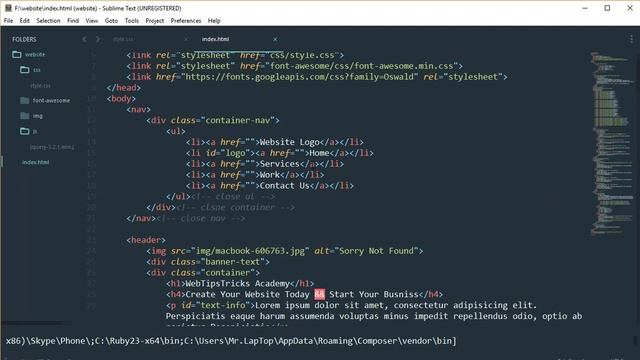640x360 pixels.
Task: Open index.html from the sidebar tree
Action: click(x=36, y=162)
